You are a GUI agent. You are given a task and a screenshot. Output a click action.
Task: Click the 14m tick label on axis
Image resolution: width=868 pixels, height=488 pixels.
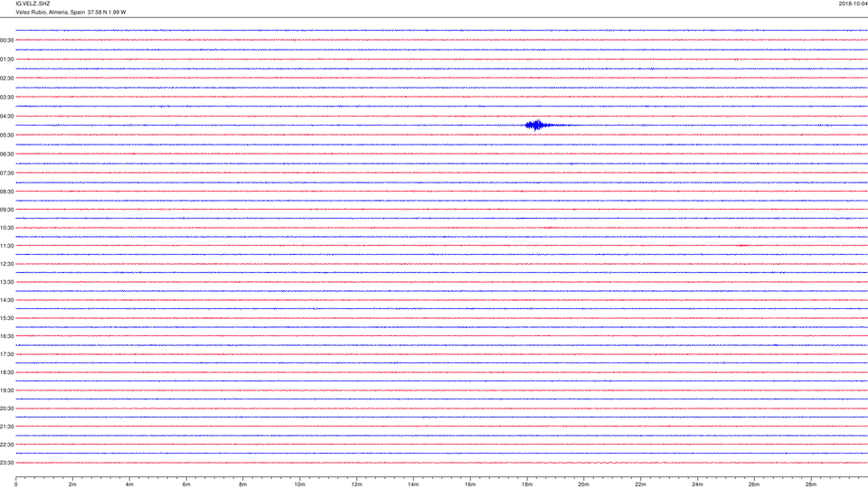click(413, 484)
